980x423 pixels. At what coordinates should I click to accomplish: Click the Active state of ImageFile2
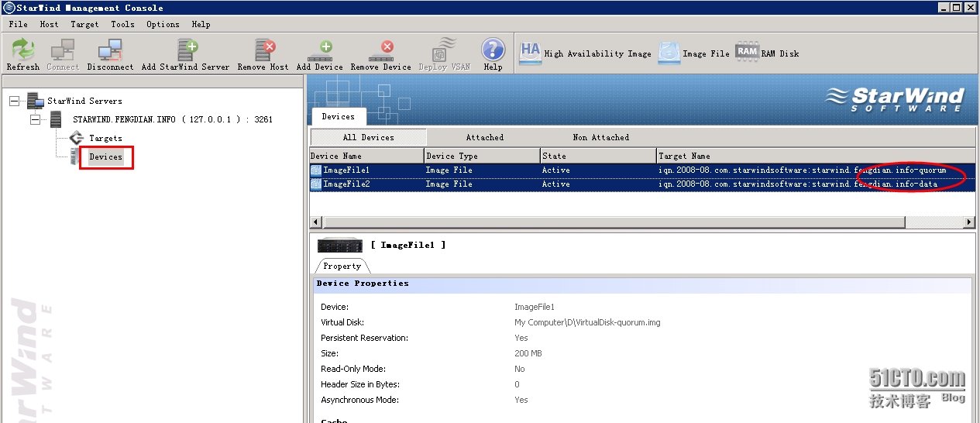[555, 184]
